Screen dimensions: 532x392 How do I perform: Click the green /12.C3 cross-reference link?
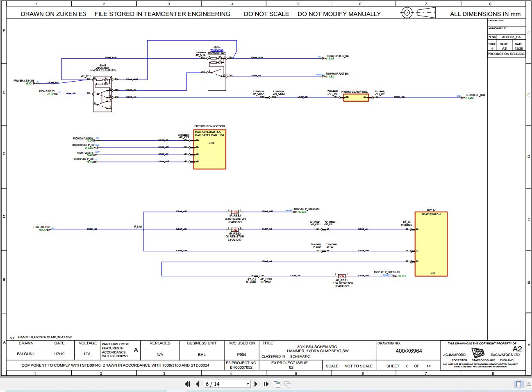[402, 276]
